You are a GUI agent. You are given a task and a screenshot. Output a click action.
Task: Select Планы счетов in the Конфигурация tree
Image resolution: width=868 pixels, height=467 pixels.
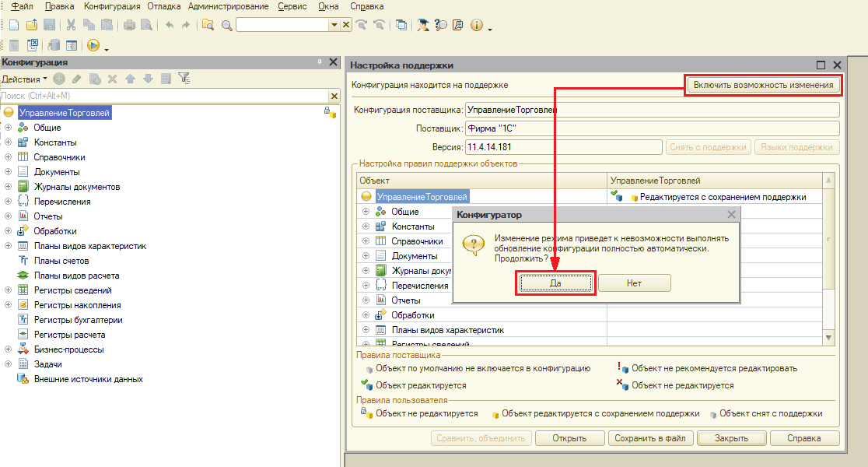tap(61, 261)
